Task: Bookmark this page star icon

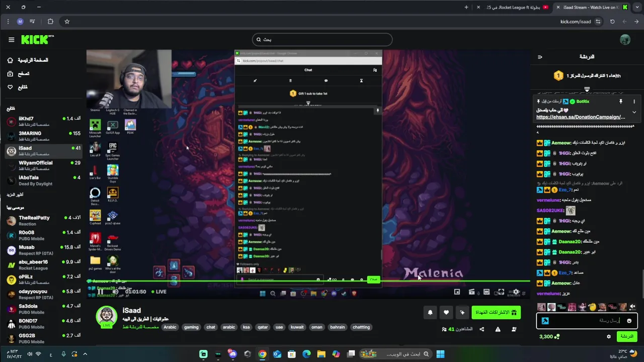Action: tap(67, 22)
